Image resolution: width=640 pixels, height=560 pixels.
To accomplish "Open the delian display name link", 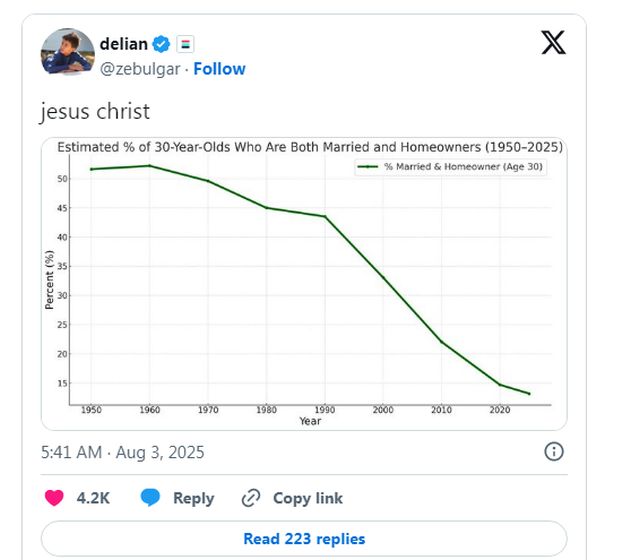I will pyautogui.click(x=124, y=44).
